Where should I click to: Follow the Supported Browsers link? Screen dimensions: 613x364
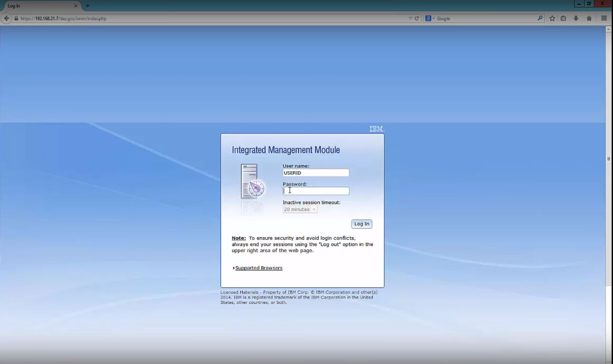coord(258,268)
